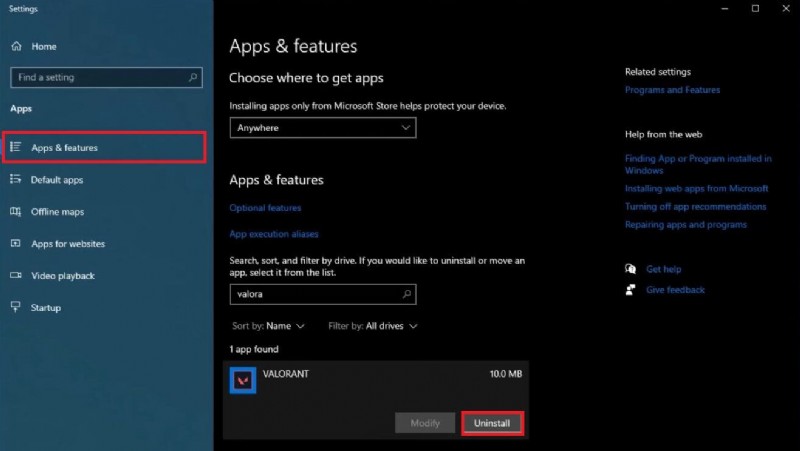Select Apps & features in sidebar
Screen dimensions: 800x451
pyautogui.click(x=105, y=147)
